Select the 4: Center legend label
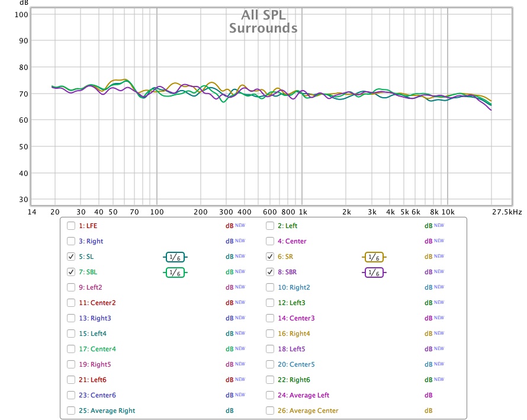 [292, 241]
